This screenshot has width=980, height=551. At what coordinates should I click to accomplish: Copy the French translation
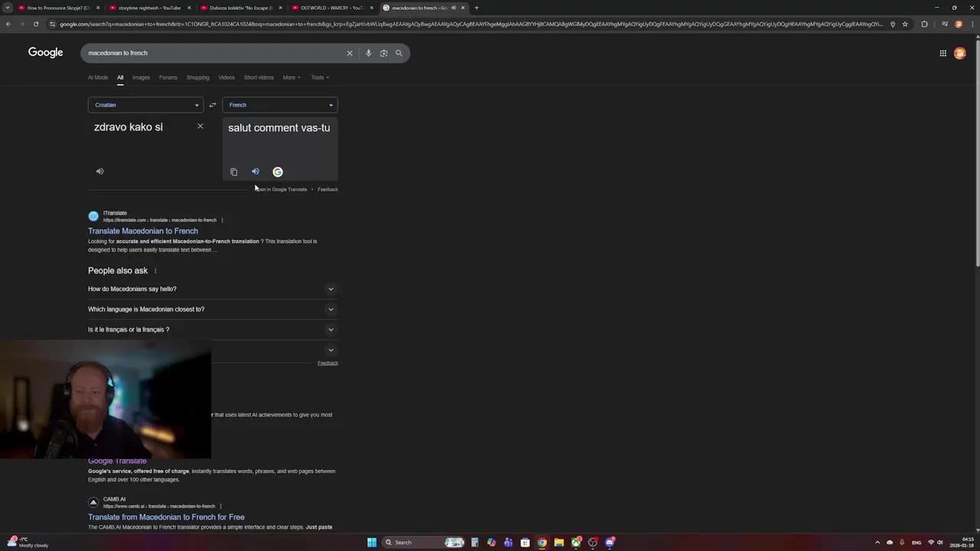(x=234, y=172)
